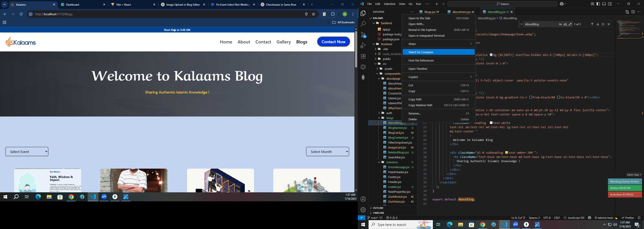This screenshot has width=644, height=229.
Task: Toggle Panel layout icon in title bar
Action: click(x=604, y=4)
